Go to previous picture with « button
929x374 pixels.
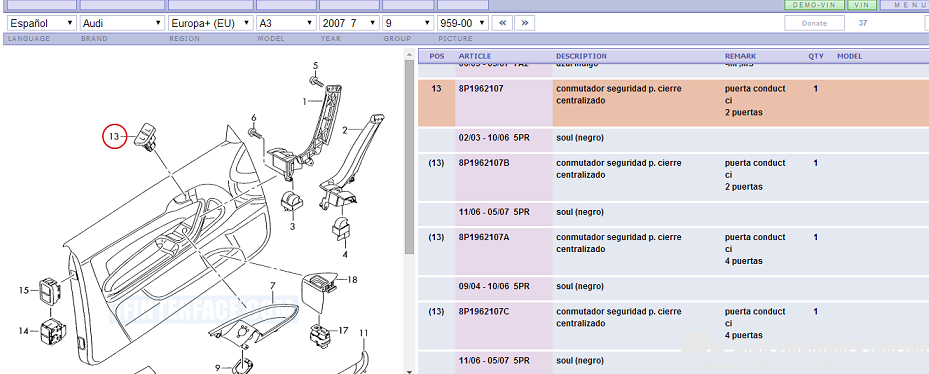click(502, 23)
